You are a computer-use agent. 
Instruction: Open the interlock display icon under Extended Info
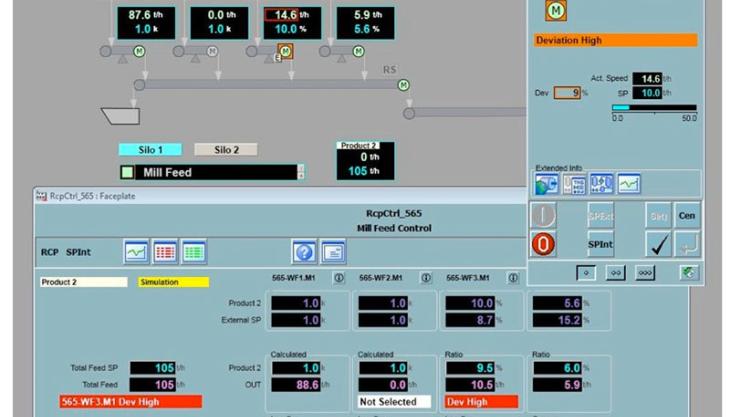[x=574, y=184]
